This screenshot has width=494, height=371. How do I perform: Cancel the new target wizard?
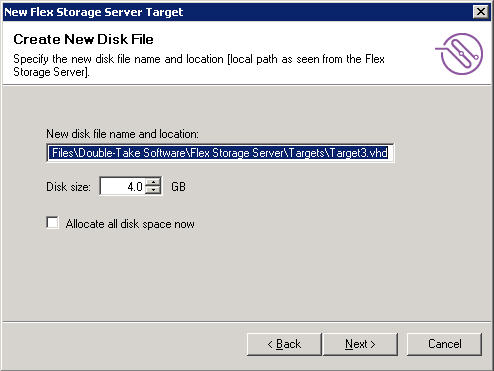tap(444, 344)
